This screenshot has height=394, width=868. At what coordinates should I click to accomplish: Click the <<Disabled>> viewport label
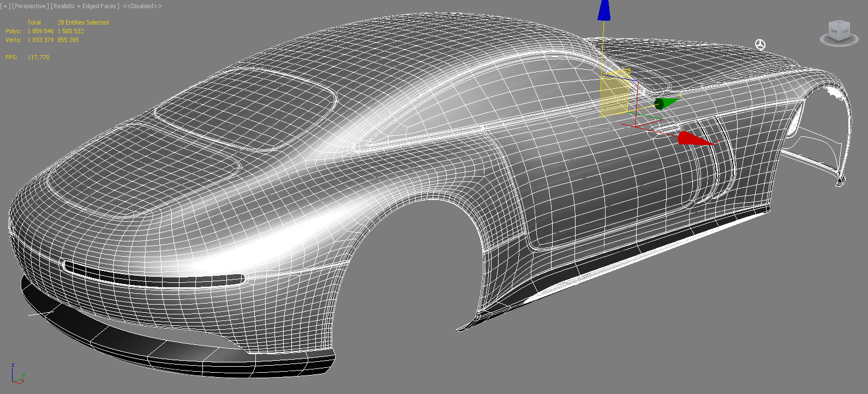142,6
